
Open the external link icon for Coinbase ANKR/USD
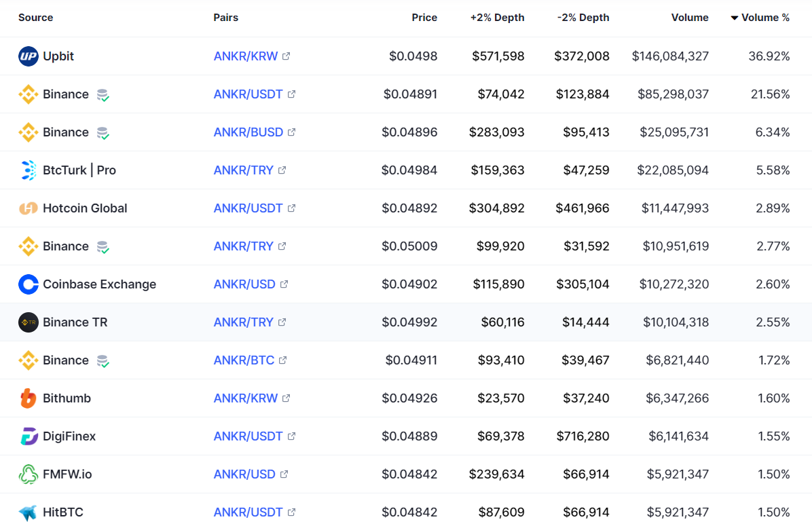tap(284, 284)
